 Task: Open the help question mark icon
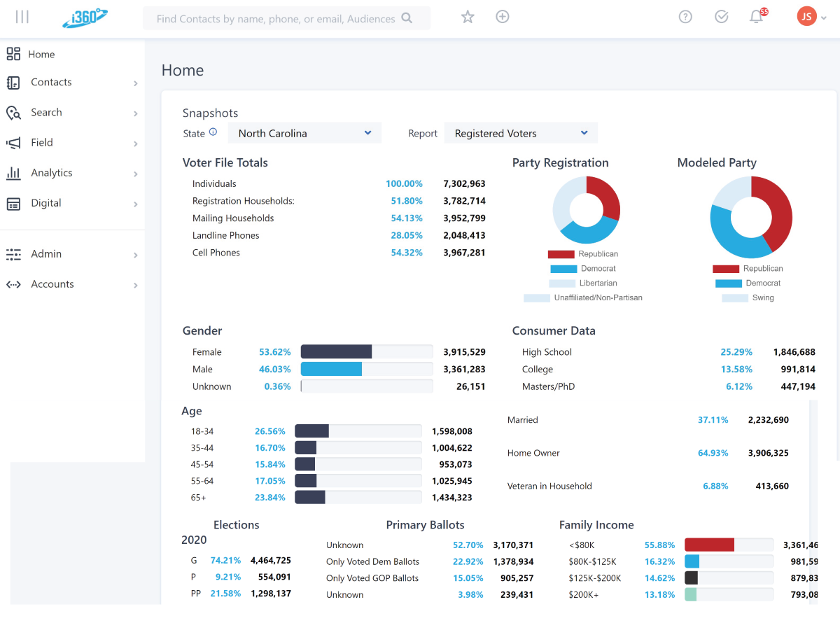coord(685,17)
